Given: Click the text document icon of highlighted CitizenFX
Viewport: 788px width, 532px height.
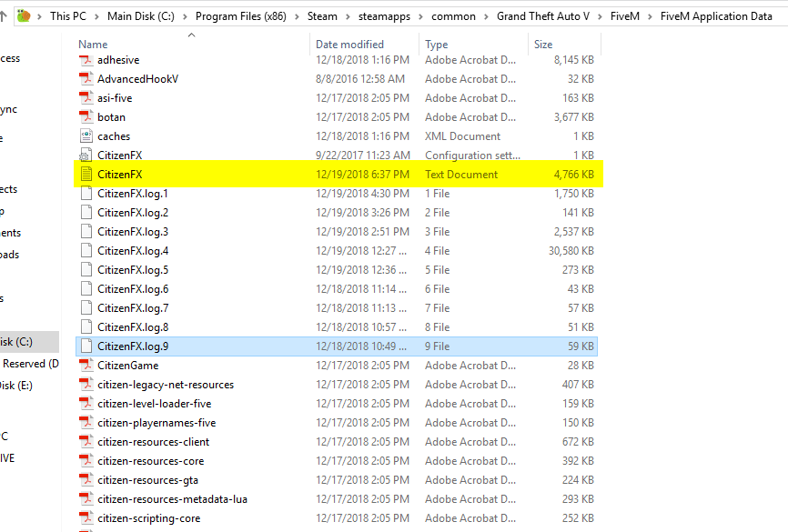Looking at the screenshot, I should pos(86,175).
